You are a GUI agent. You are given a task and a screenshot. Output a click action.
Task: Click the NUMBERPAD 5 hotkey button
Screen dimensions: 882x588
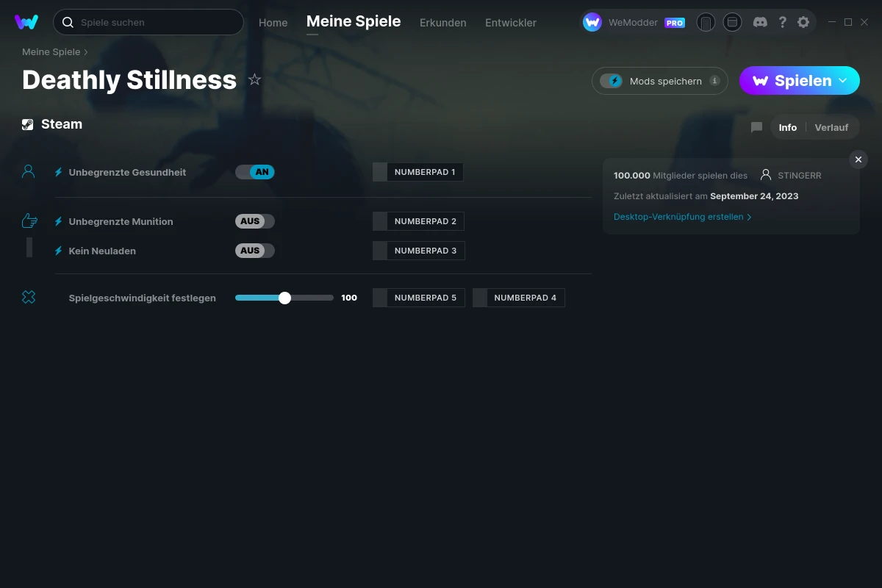click(419, 298)
